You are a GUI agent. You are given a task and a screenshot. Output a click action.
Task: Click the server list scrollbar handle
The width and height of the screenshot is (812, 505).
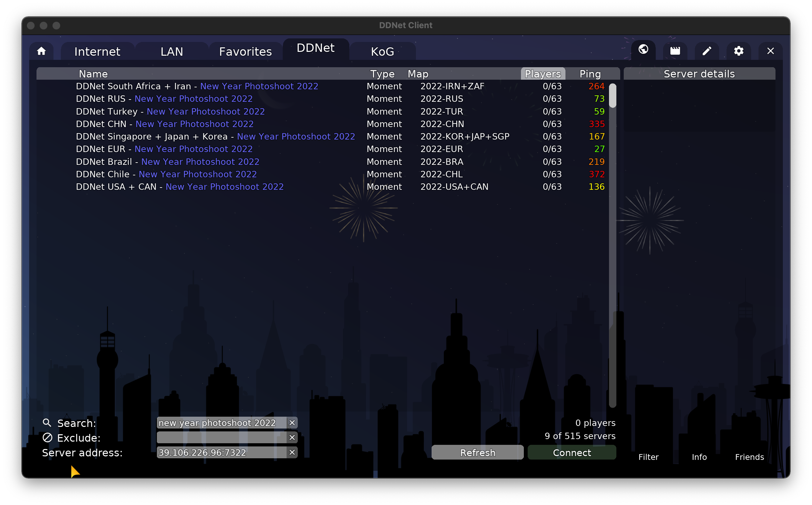613,96
